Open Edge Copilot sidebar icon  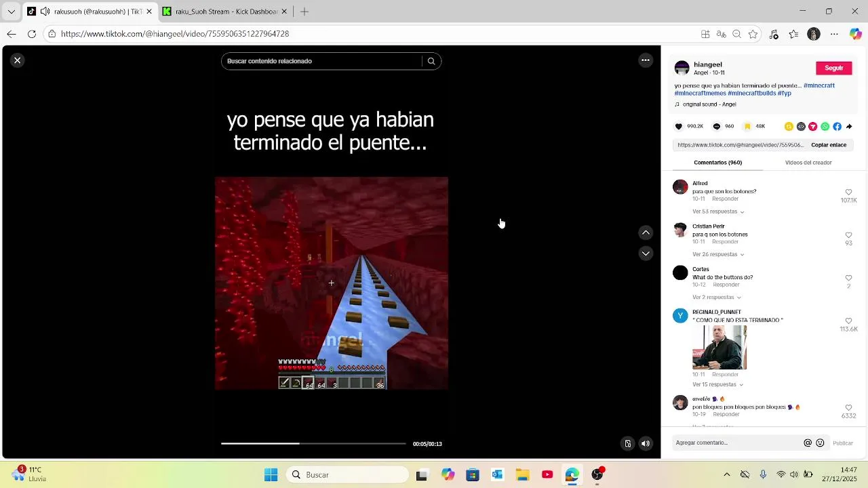coord(856,34)
